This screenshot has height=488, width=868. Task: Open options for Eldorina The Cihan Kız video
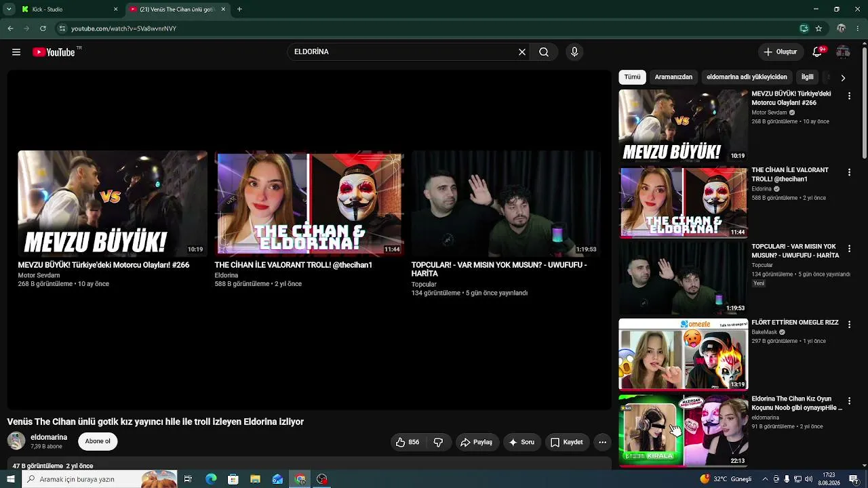click(x=849, y=401)
